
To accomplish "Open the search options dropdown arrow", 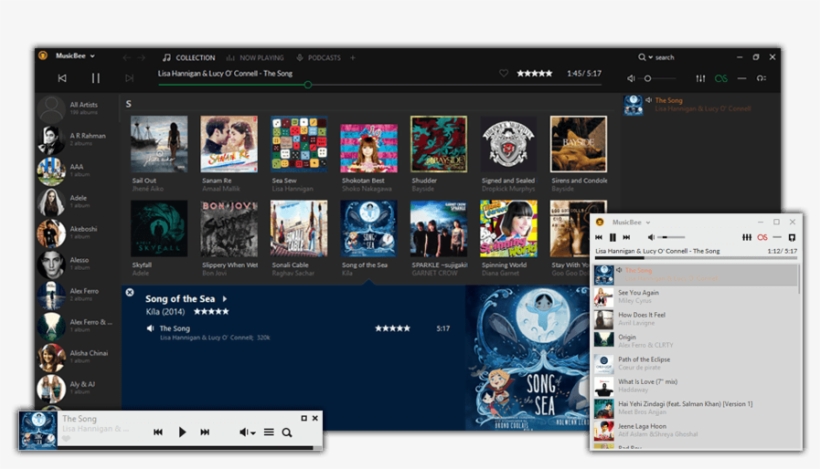I will (651, 58).
